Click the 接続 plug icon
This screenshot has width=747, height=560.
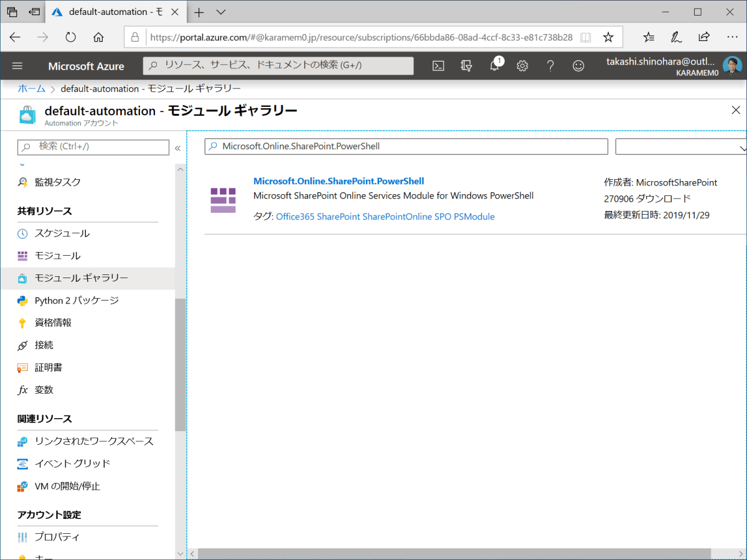point(22,345)
